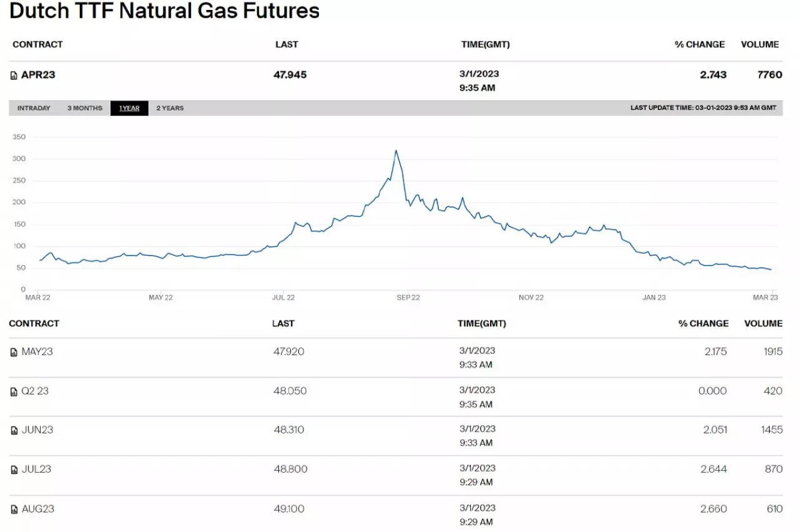The image size is (799, 532).
Task: Choose the 1 YEAR chart tab
Action: click(x=129, y=109)
